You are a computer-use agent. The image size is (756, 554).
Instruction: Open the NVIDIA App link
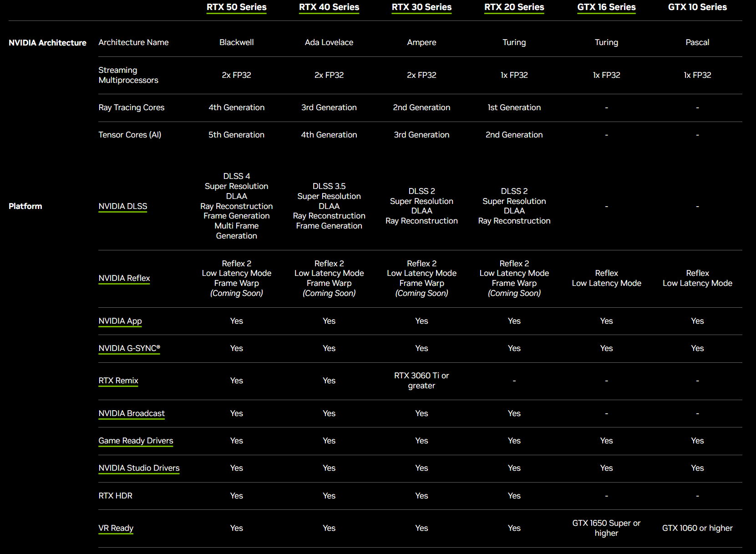coord(120,321)
